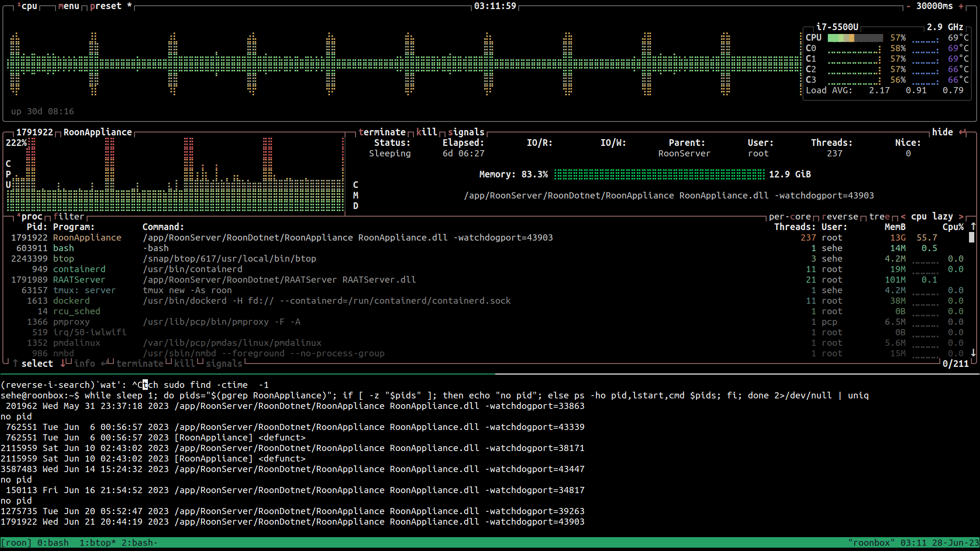980x551 pixels.
Task: Click the Pid: column header
Action: click(x=37, y=227)
